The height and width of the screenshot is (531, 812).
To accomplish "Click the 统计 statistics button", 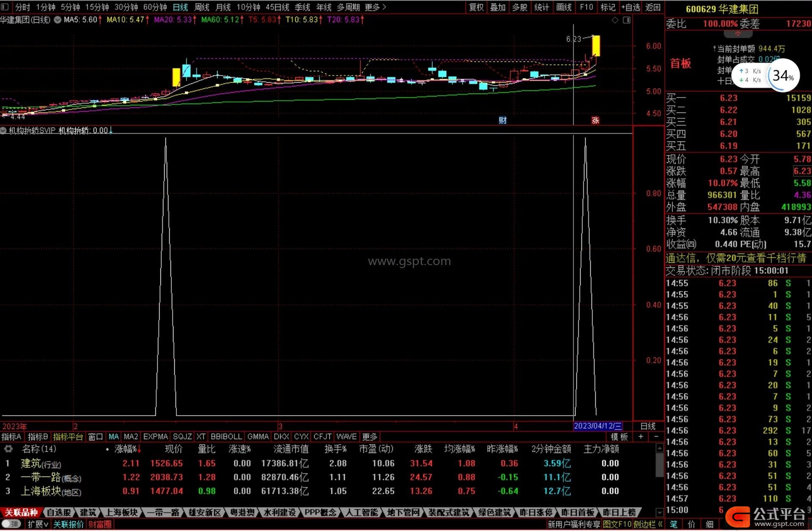I will [542, 7].
